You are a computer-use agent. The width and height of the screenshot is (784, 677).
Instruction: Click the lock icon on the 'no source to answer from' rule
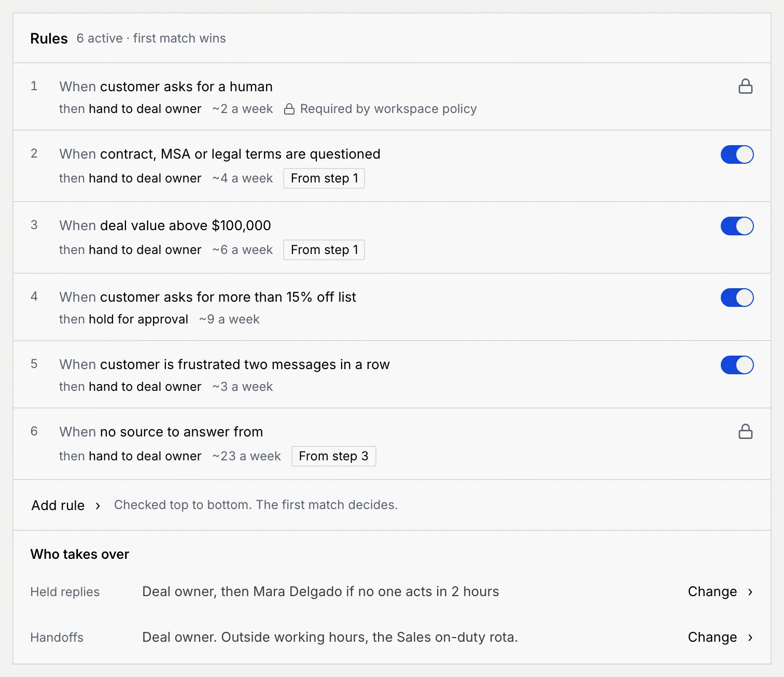(x=745, y=431)
